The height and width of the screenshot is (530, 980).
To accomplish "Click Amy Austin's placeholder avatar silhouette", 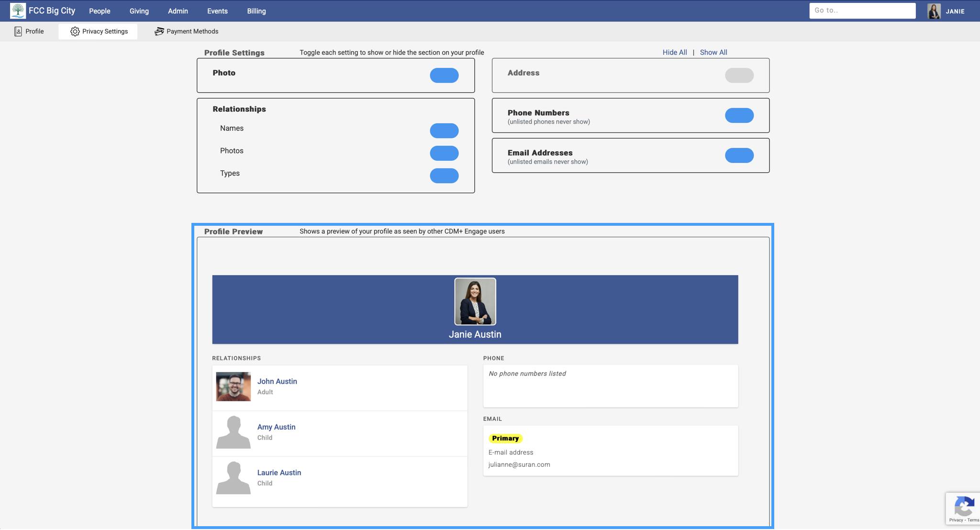I will pos(233,432).
